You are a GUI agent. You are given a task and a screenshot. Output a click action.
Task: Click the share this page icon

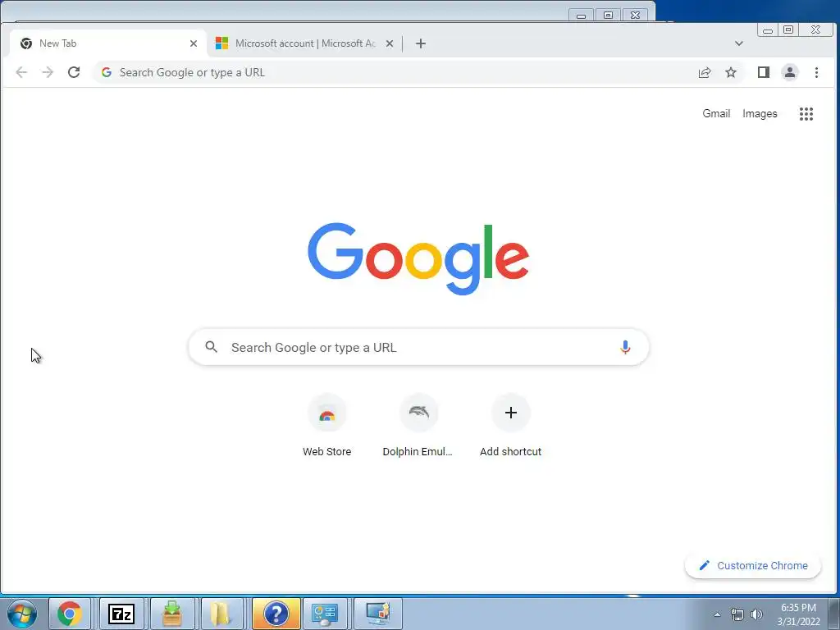click(x=705, y=72)
